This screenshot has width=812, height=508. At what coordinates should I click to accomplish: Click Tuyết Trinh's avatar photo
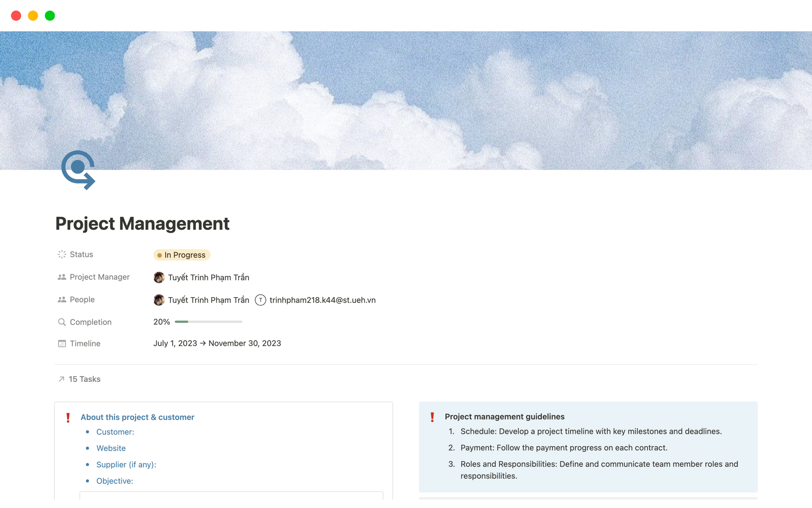tap(159, 277)
